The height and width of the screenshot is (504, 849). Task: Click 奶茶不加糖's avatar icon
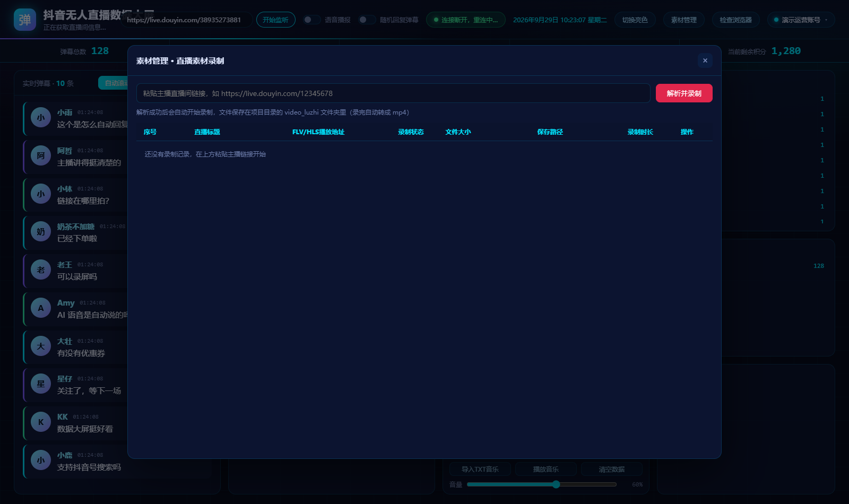pyautogui.click(x=41, y=232)
